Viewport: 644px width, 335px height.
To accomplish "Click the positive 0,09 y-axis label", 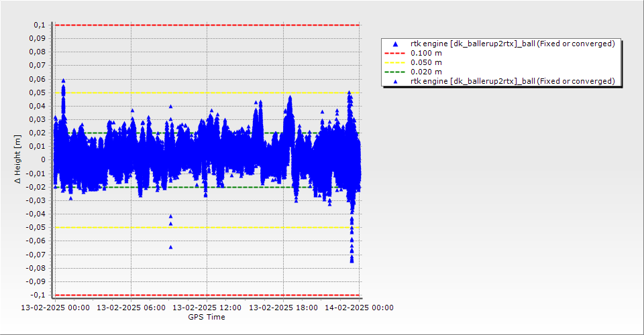I will (x=38, y=39).
